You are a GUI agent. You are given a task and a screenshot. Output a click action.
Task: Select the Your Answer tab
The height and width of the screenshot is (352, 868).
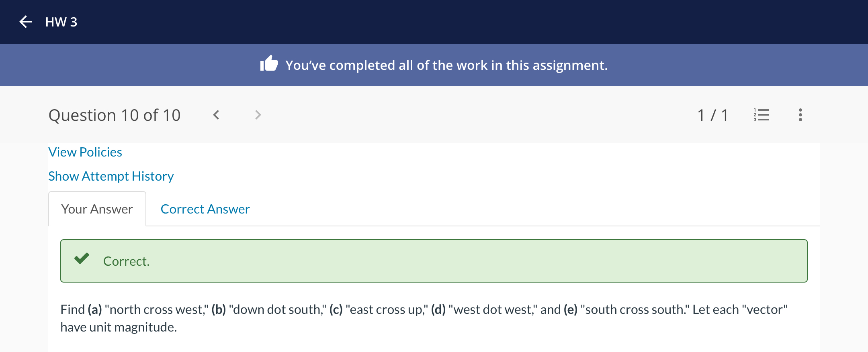click(97, 209)
